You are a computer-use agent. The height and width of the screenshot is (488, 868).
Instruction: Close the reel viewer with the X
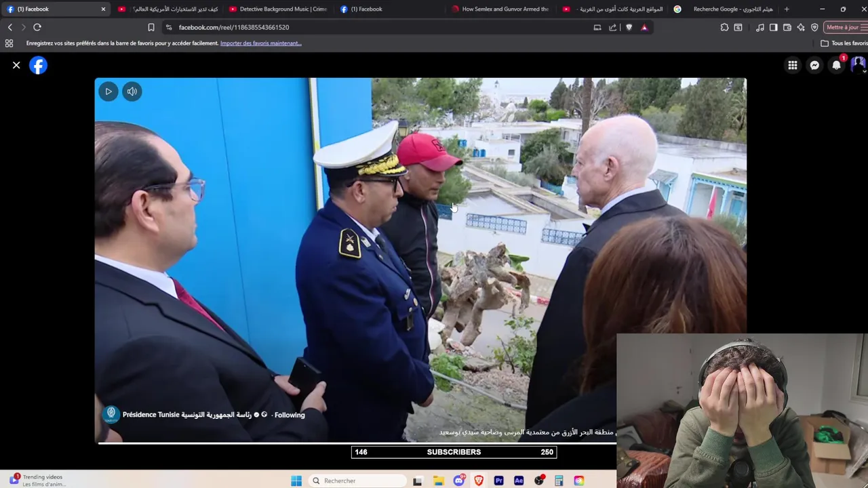pyautogui.click(x=16, y=65)
